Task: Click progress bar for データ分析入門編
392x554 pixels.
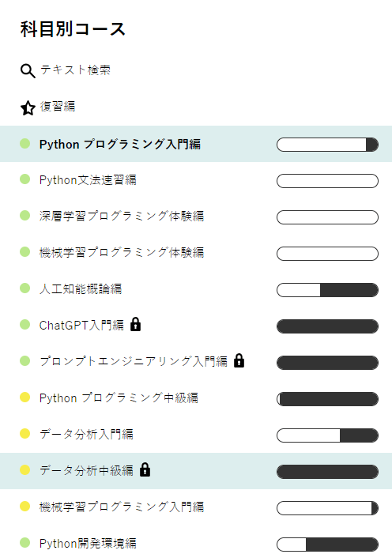Action: (327, 435)
